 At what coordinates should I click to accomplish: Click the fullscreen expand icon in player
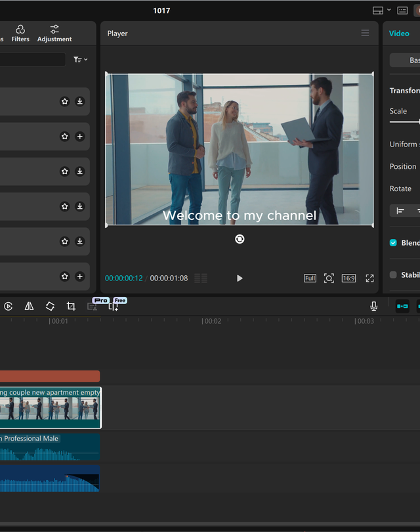(369, 278)
